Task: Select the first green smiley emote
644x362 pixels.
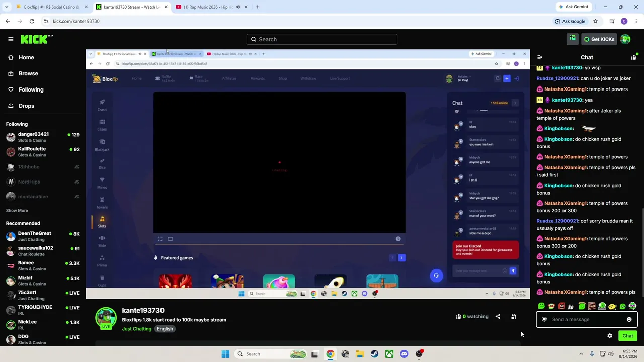Action: coord(541,306)
